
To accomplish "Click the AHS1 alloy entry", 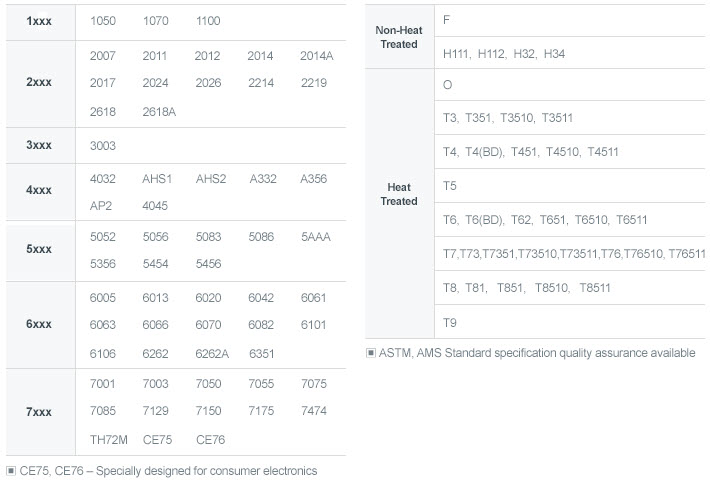I will pos(157,179).
